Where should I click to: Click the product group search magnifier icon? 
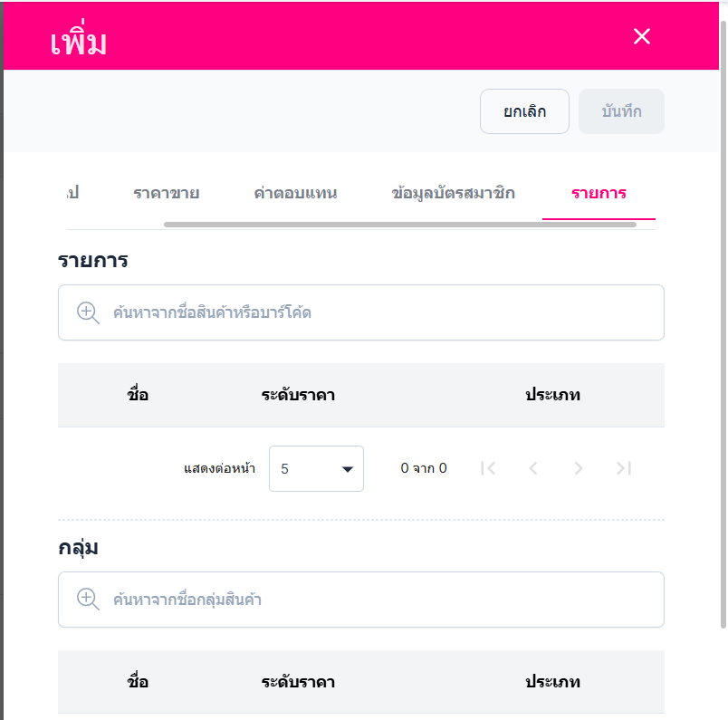tap(88, 599)
